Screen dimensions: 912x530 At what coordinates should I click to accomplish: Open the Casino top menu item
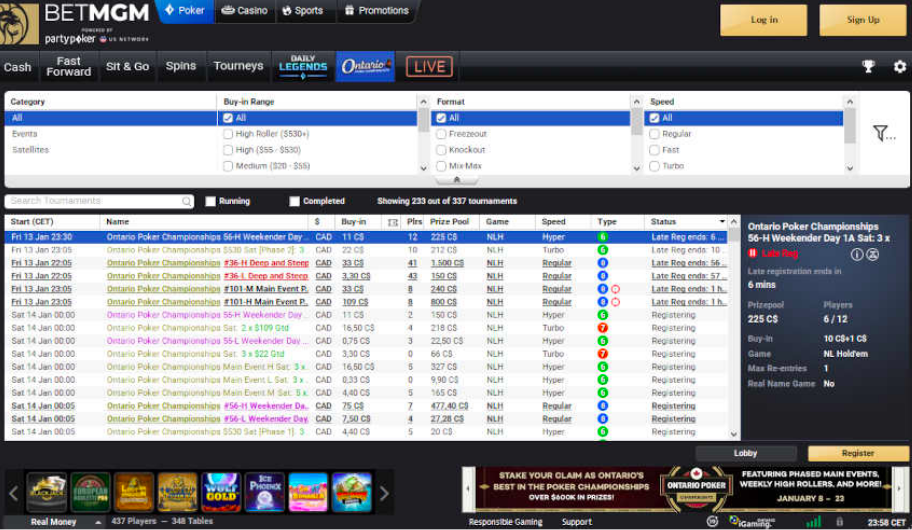coord(245,11)
